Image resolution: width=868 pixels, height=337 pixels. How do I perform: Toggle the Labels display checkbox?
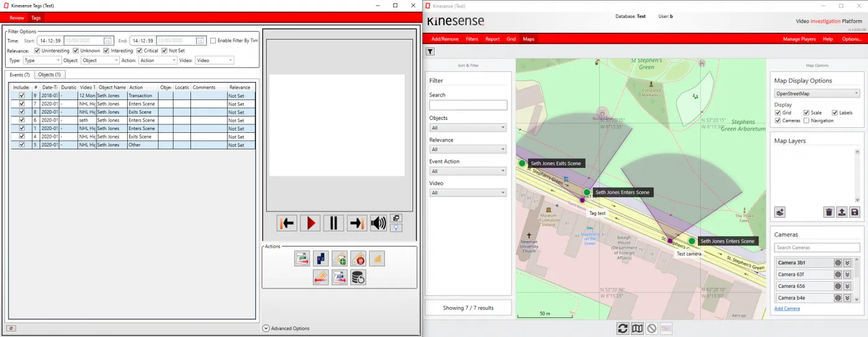(835, 113)
